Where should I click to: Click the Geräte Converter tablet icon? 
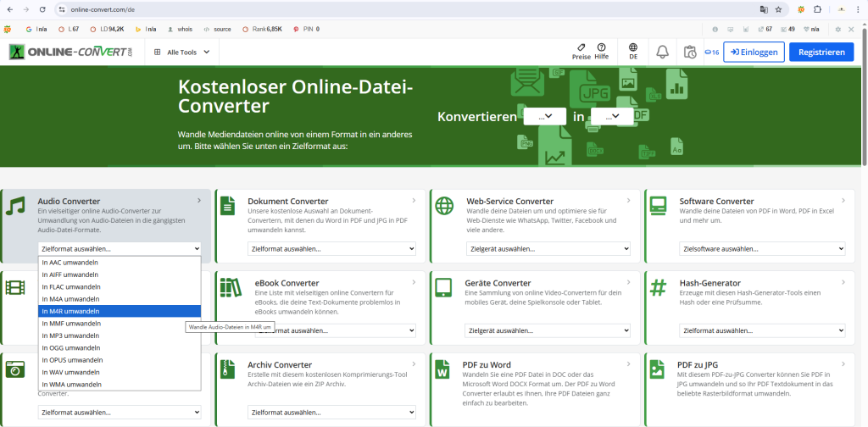tap(444, 287)
